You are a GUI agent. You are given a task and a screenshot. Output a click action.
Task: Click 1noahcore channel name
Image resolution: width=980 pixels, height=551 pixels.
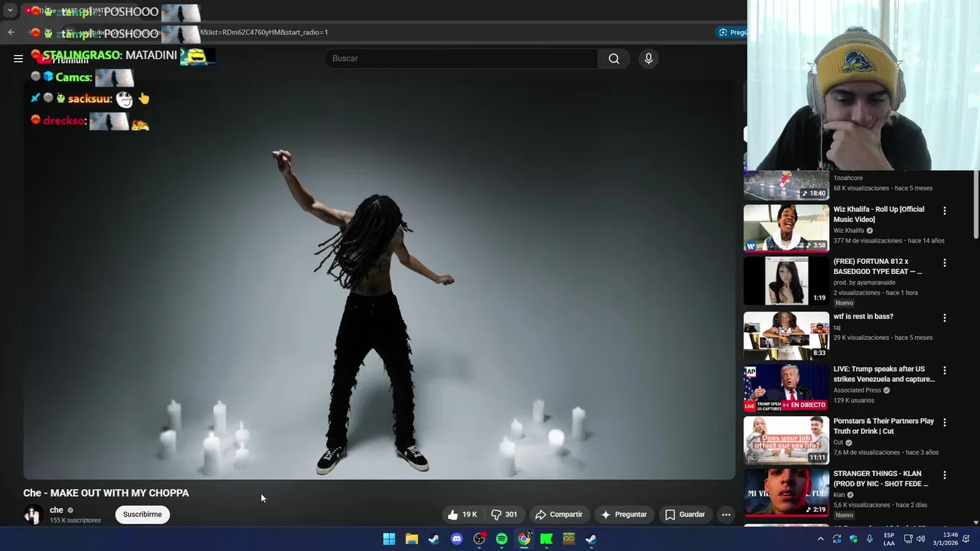tap(848, 178)
